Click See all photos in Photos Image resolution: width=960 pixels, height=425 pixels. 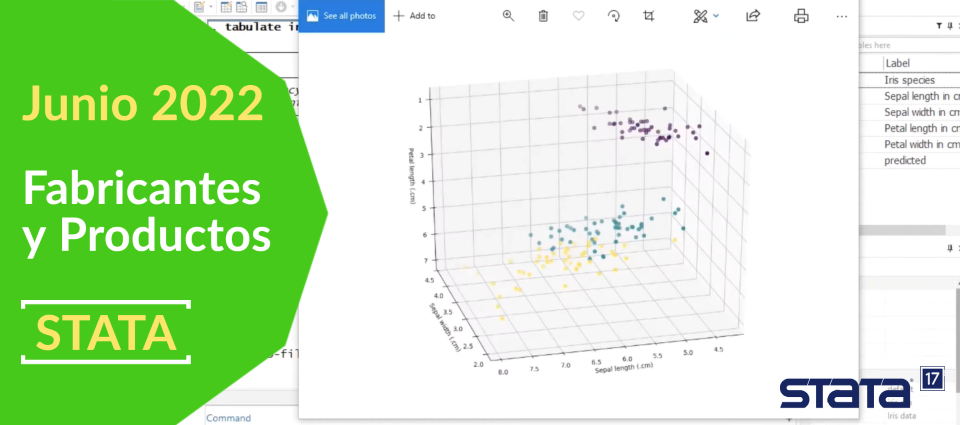click(x=342, y=16)
